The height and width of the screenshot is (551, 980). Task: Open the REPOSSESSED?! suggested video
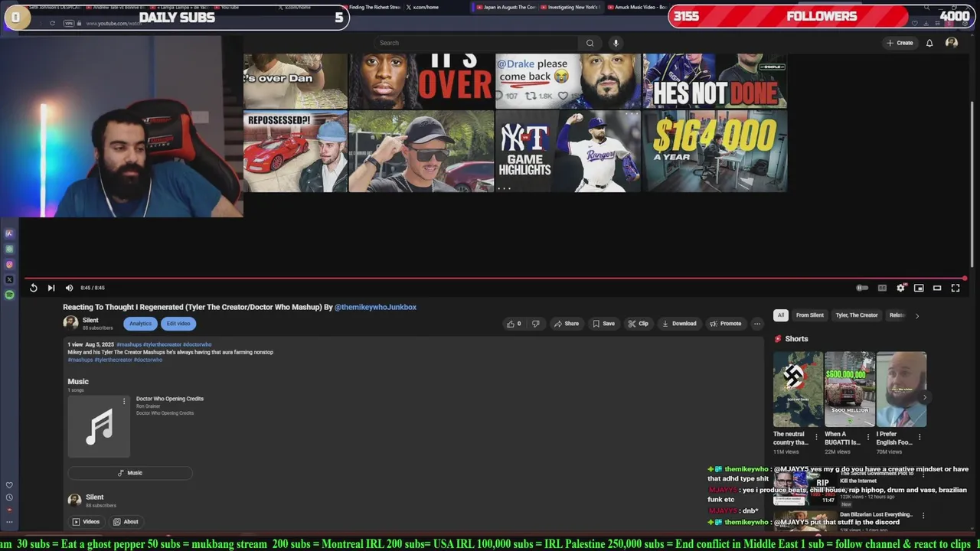(x=296, y=151)
